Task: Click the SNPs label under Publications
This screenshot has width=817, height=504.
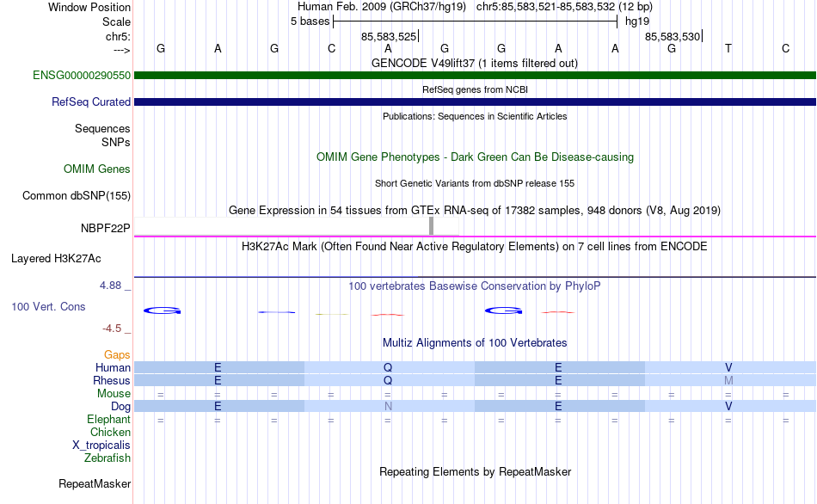Action: coord(116,142)
